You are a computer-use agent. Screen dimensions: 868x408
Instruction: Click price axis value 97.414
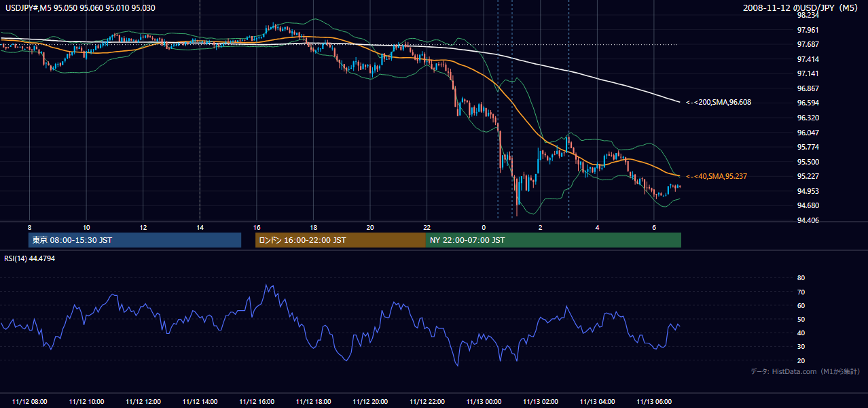[808, 59]
